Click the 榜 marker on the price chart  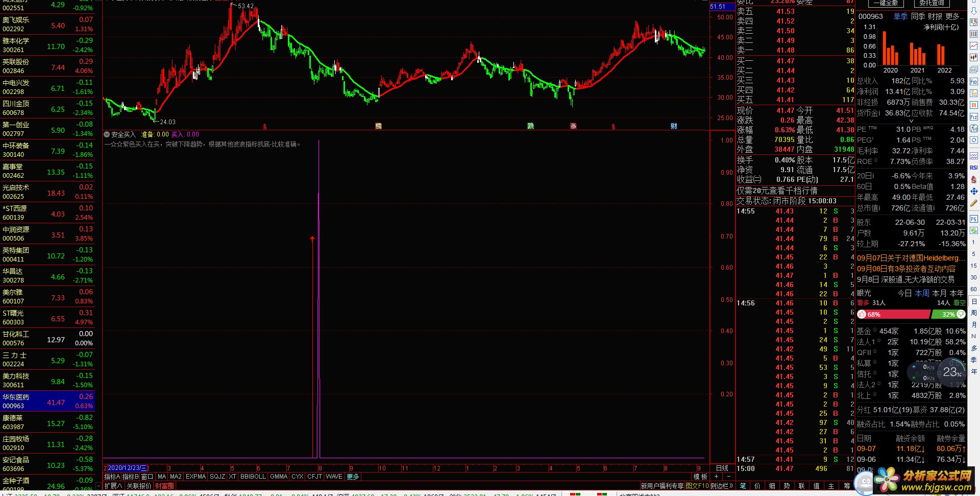[x=378, y=126]
